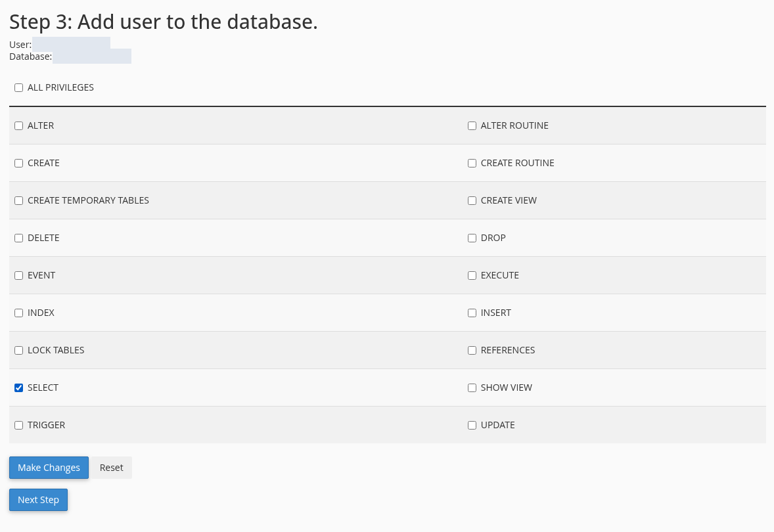Tick the EXECUTE privilege checkbox

click(x=472, y=276)
